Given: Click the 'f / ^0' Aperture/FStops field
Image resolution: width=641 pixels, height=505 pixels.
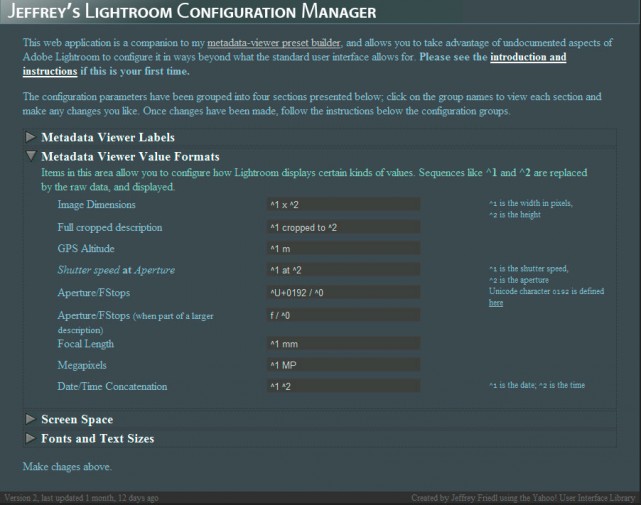Looking at the screenshot, I should tap(343, 315).
